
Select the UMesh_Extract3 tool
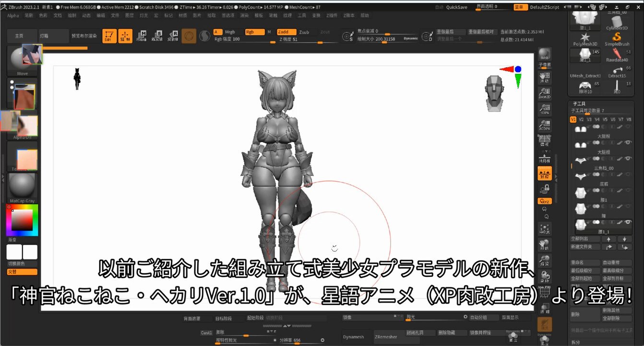click(x=585, y=71)
